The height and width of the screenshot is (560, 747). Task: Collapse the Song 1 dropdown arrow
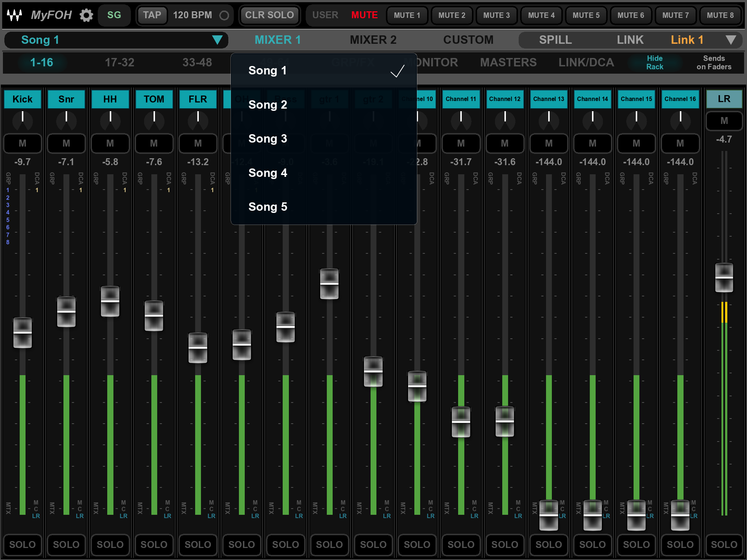[x=217, y=40]
